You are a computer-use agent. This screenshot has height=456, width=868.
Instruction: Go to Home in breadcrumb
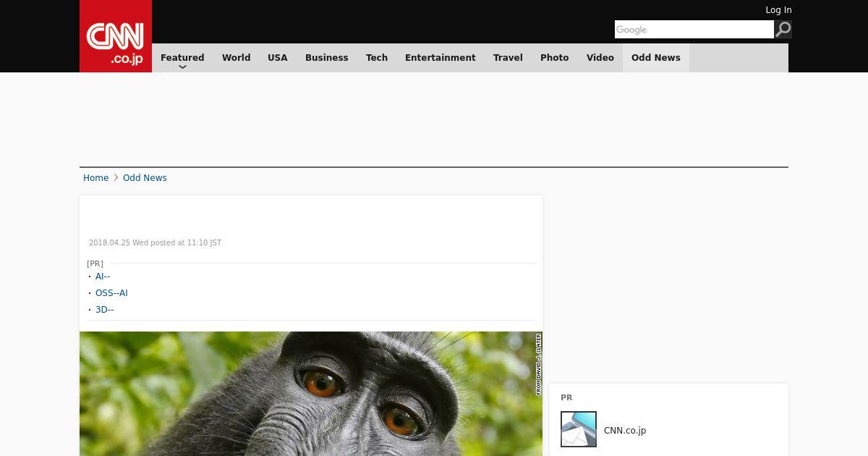pyautogui.click(x=95, y=178)
